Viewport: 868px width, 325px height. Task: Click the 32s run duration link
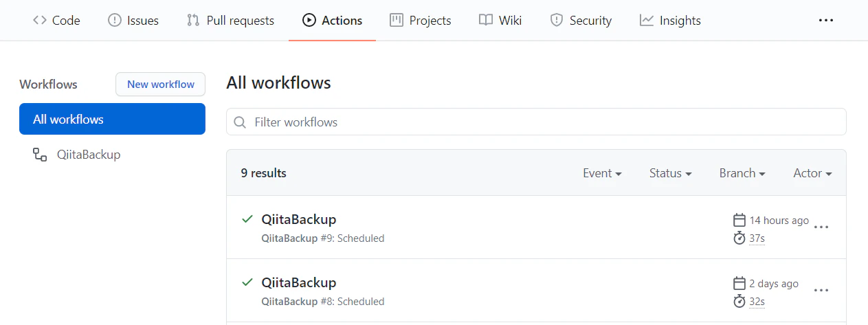(757, 302)
